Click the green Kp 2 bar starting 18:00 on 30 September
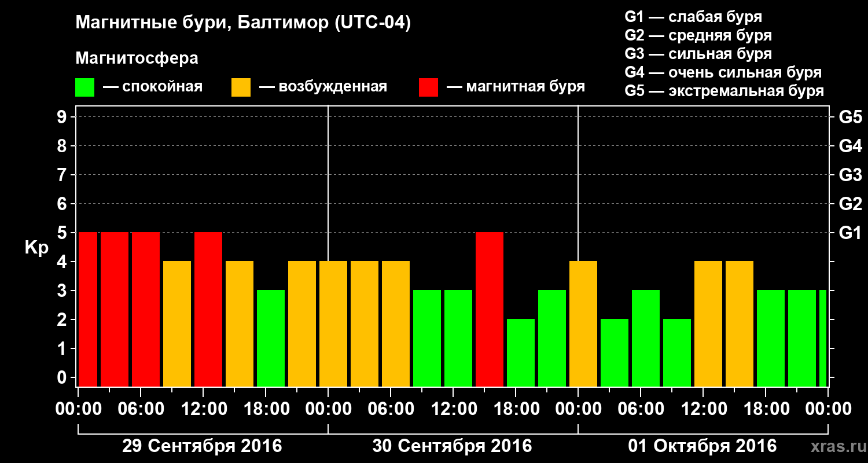868x463 pixels. [521, 352]
